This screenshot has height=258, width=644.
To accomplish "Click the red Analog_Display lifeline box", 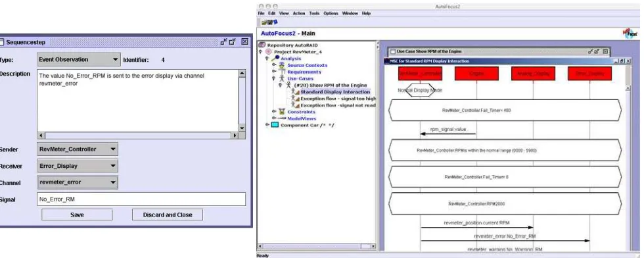I will (x=534, y=74).
